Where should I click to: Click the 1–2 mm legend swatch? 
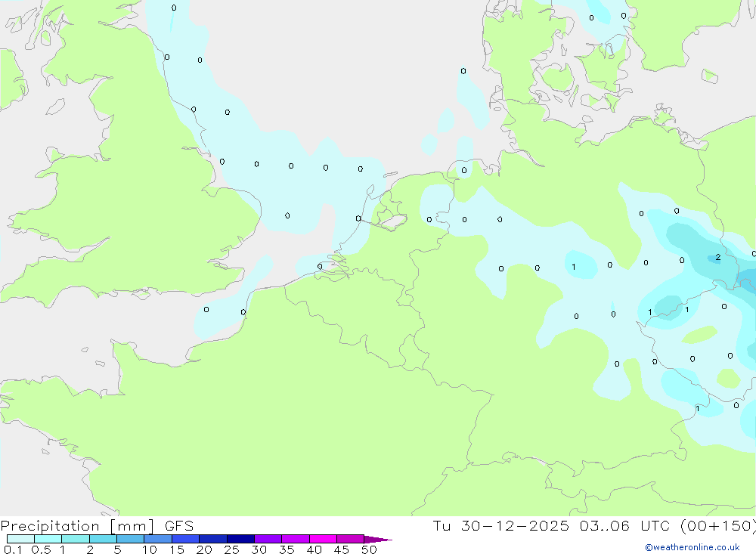(76, 539)
